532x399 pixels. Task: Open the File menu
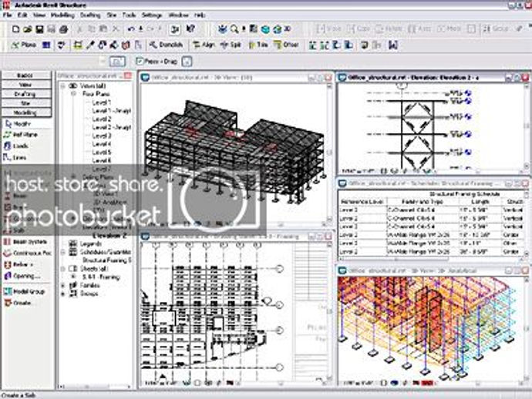[x=8, y=15]
